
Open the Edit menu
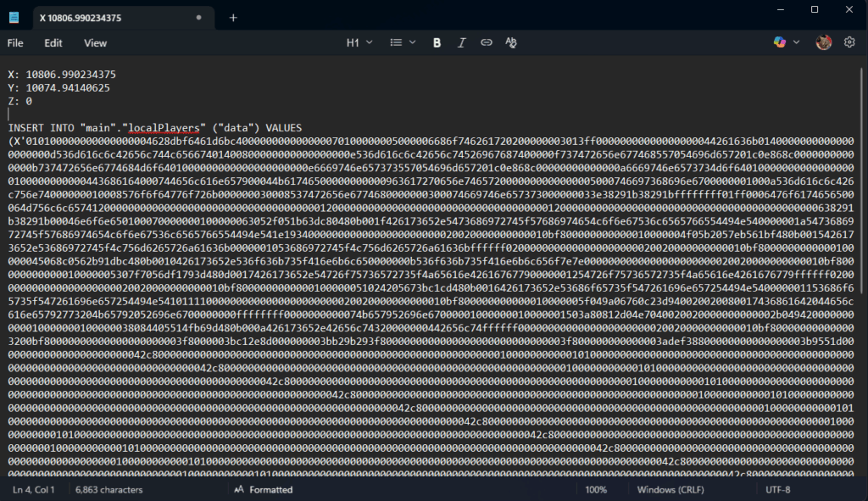click(53, 42)
